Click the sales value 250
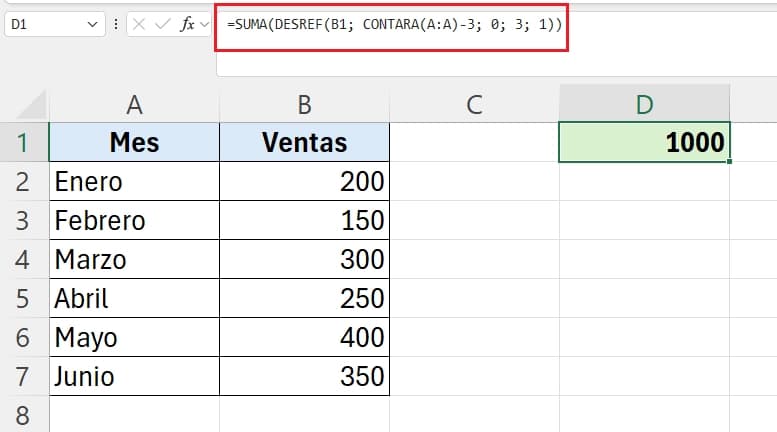 304,298
